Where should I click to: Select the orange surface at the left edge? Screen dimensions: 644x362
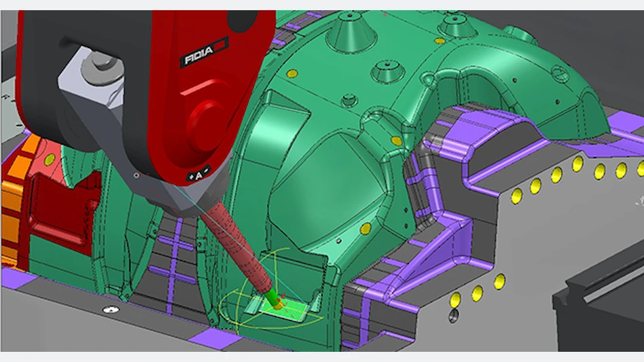pyautogui.click(x=12, y=204)
